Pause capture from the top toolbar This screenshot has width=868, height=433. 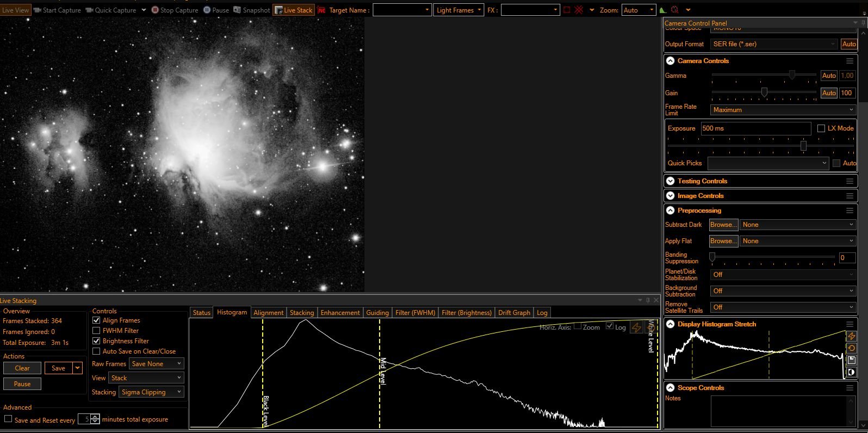pos(216,10)
